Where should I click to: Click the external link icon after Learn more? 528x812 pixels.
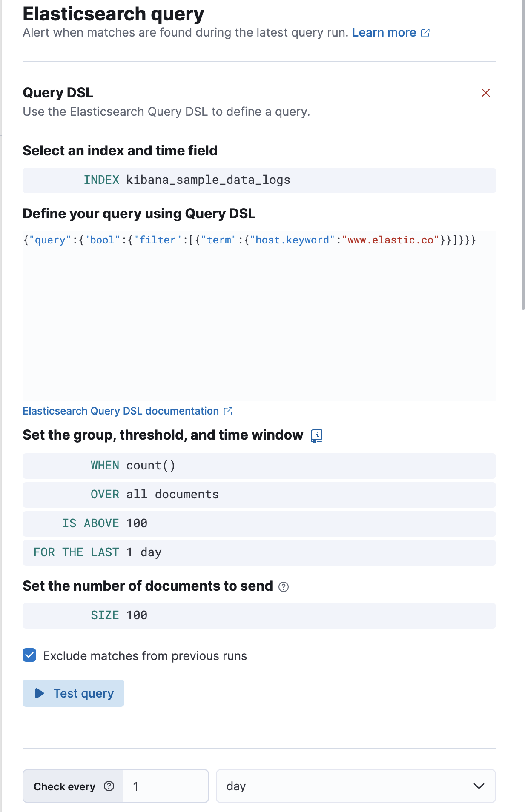tap(426, 33)
